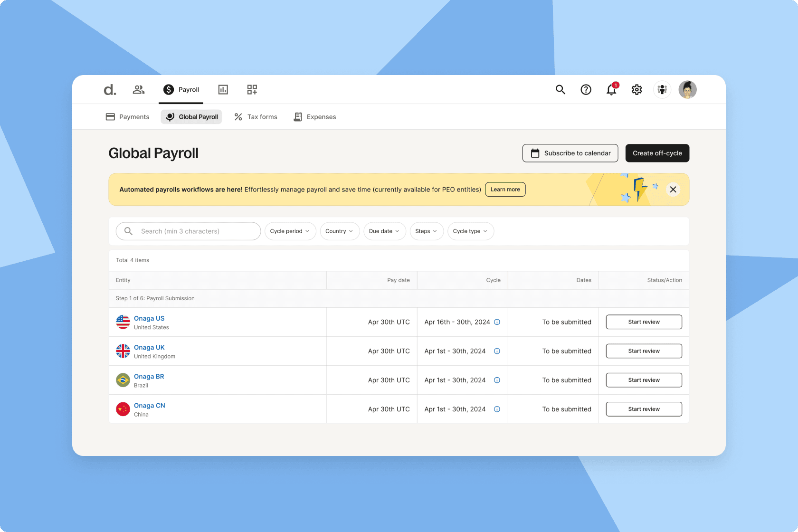Click the info icon for the Onaga CN cycle
This screenshot has width=798, height=532.
[497, 409]
